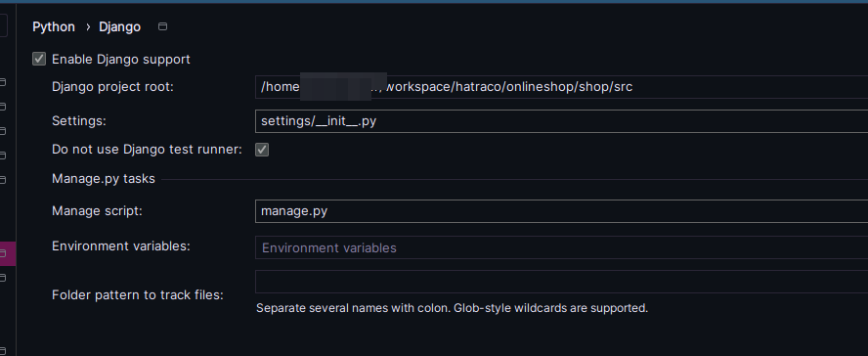The image size is (868, 356).
Task: Uncheck Enable Django support checkbox
Action: 39,59
